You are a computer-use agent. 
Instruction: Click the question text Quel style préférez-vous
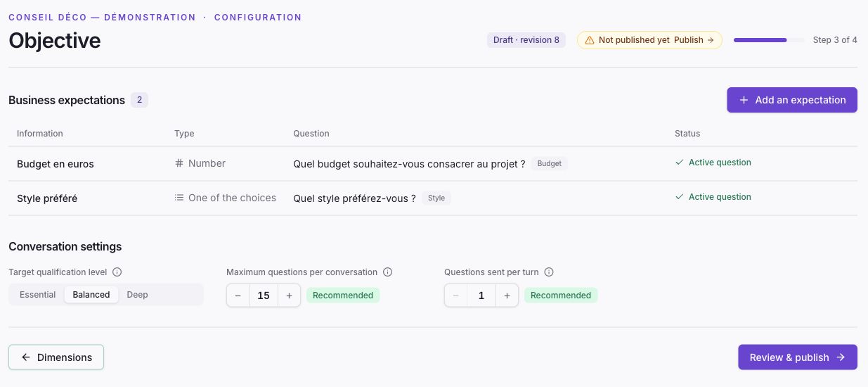click(354, 198)
